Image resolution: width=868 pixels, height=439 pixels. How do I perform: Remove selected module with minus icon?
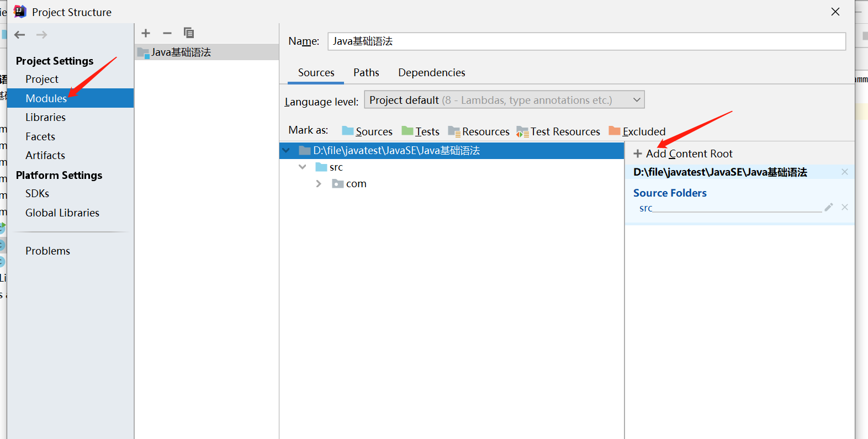tap(167, 33)
